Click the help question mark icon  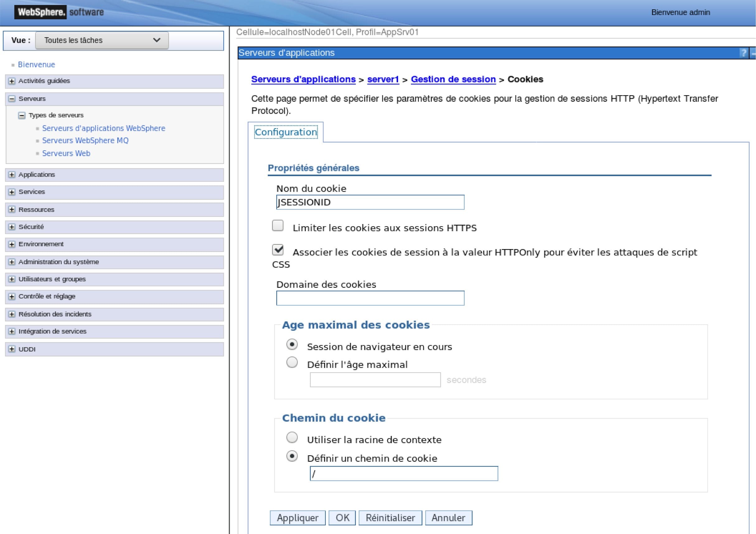coord(743,53)
